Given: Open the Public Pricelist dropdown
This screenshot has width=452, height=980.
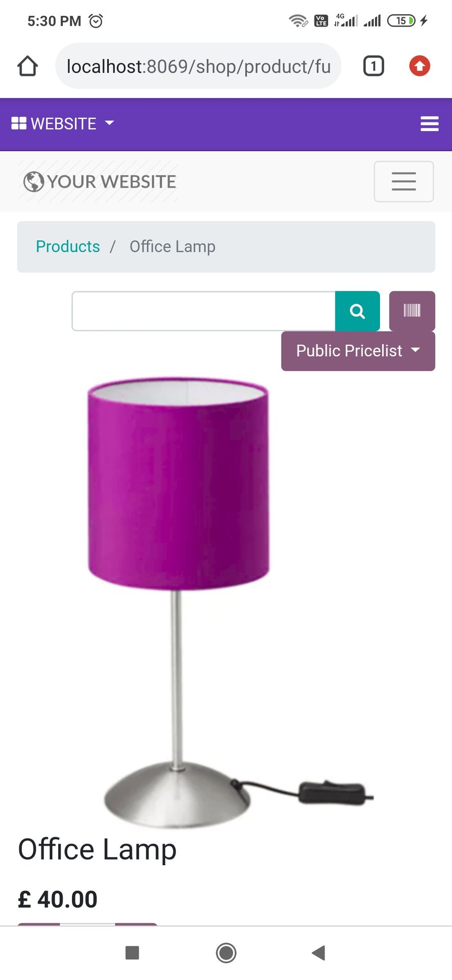Looking at the screenshot, I should pyautogui.click(x=358, y=351).
